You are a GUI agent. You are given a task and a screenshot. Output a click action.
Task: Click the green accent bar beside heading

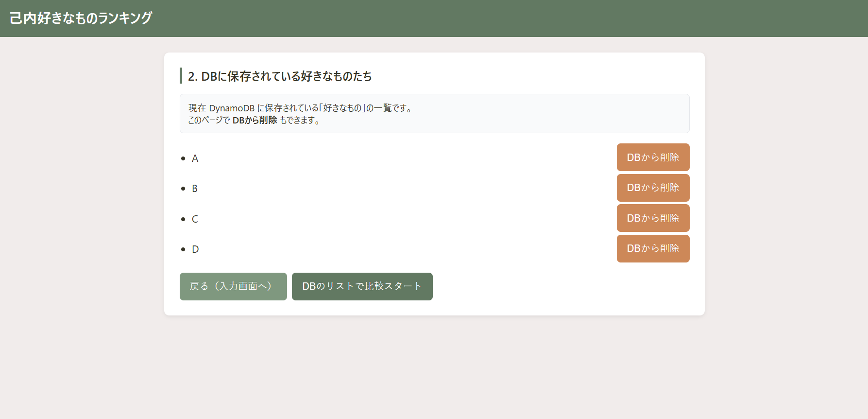click(181, 76)
